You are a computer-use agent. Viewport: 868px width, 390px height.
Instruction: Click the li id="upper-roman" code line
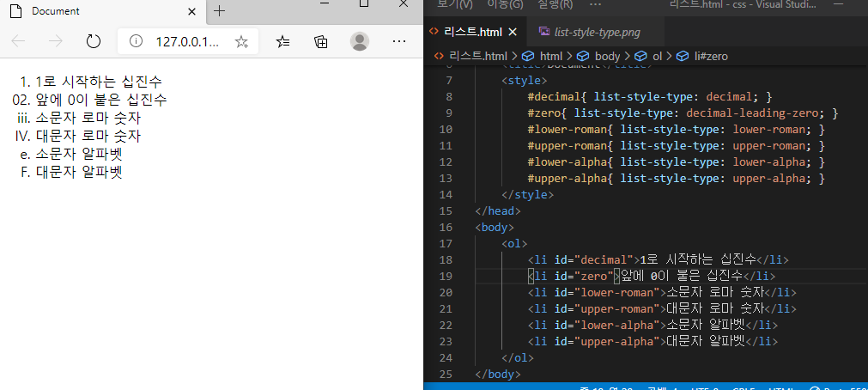point(662,308)
